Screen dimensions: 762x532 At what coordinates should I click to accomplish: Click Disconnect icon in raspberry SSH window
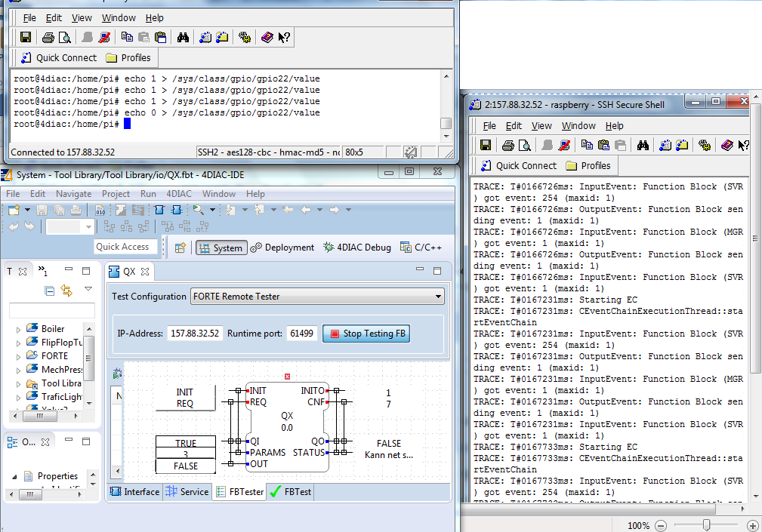tap(564, 145)
